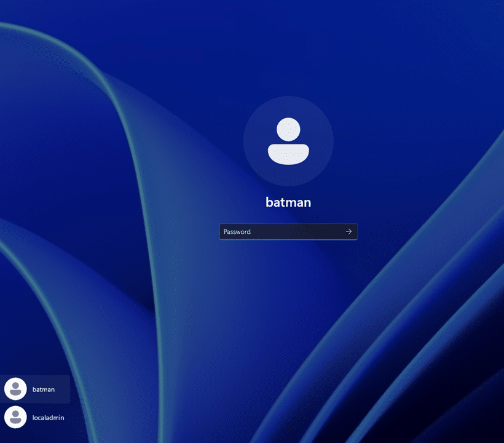Select the small batman avatar in user list
The width and height of the screenshot is (504, 443).
[x=15, y=389]
